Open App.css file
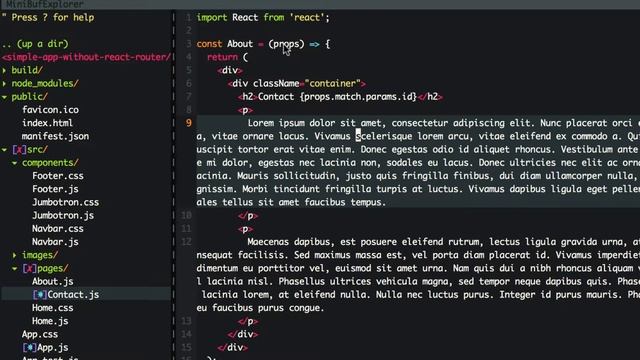The height and width of the screenshot is (360, 640). (40, 334)
